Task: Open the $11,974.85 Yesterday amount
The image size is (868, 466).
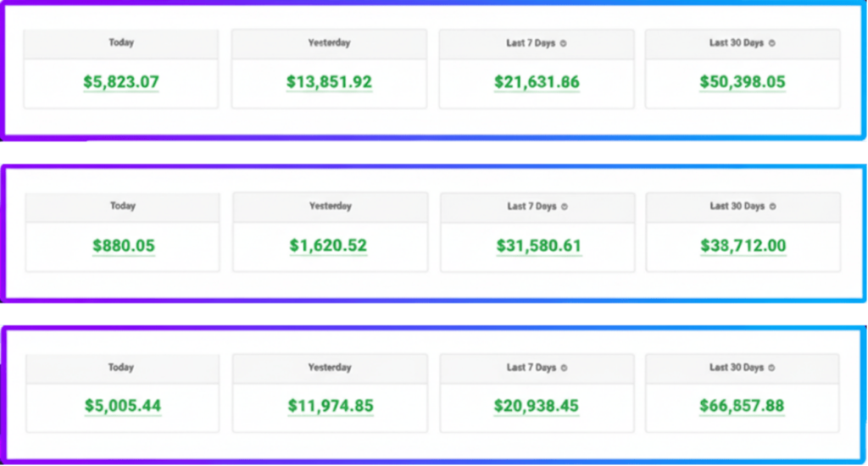Action: [331, 406]
